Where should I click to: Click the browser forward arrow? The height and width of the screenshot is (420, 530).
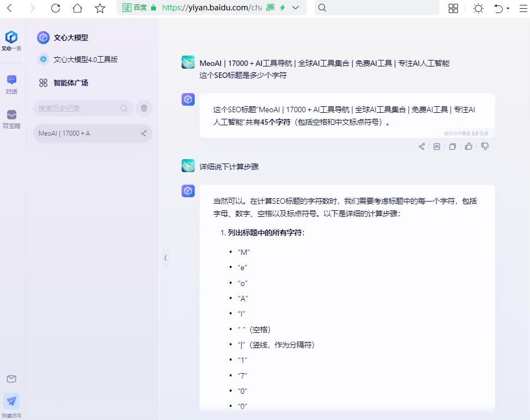pyautogui.click(x=33, y=8)
